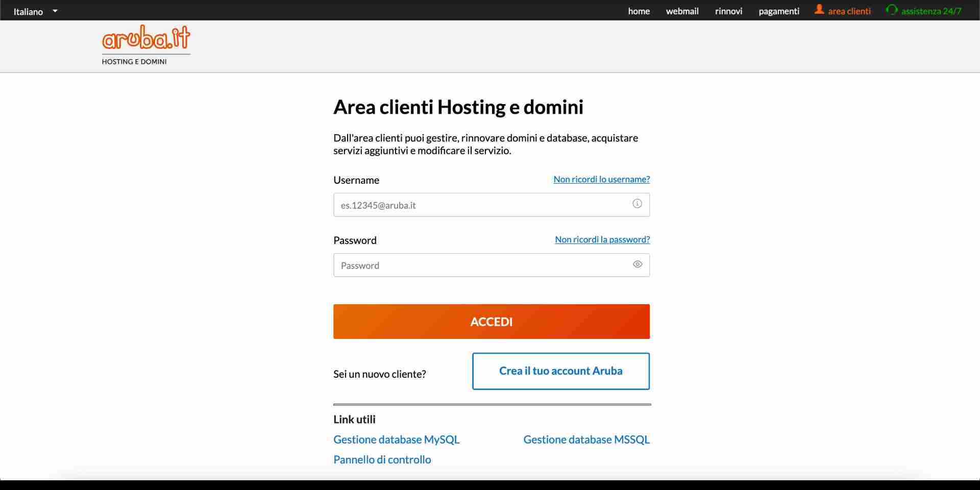
Task: Click the username info icon
Action: point(637,204)
